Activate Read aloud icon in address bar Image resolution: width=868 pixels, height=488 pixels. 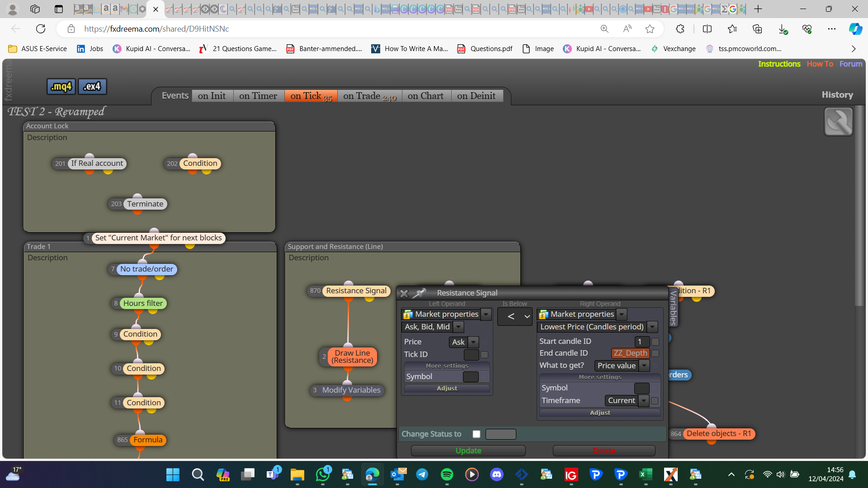627,29
